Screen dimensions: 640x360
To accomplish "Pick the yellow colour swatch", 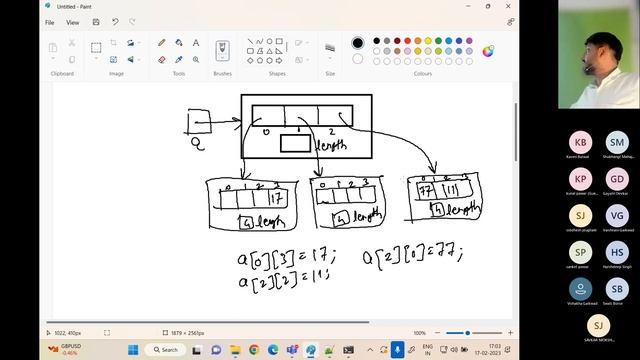I will point(428,41).
